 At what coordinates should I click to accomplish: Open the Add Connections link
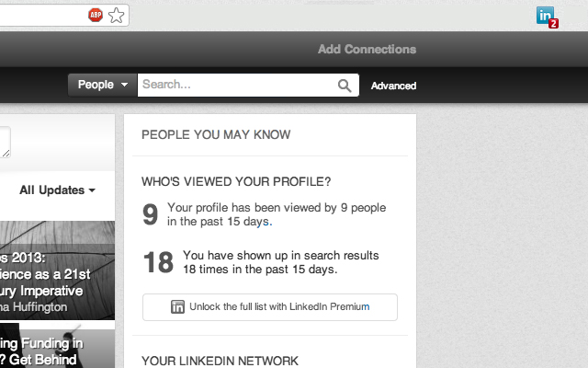[367, 50]
